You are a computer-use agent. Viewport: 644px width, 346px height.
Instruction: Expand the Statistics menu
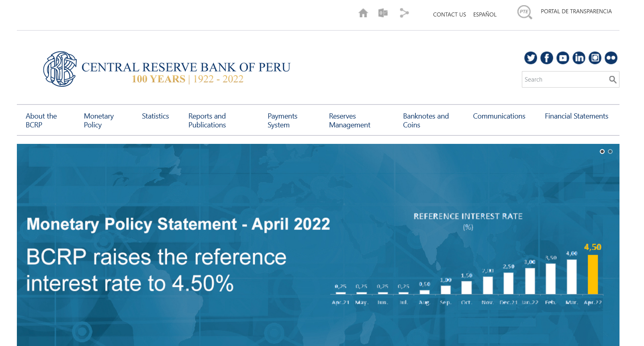point(155,116)
